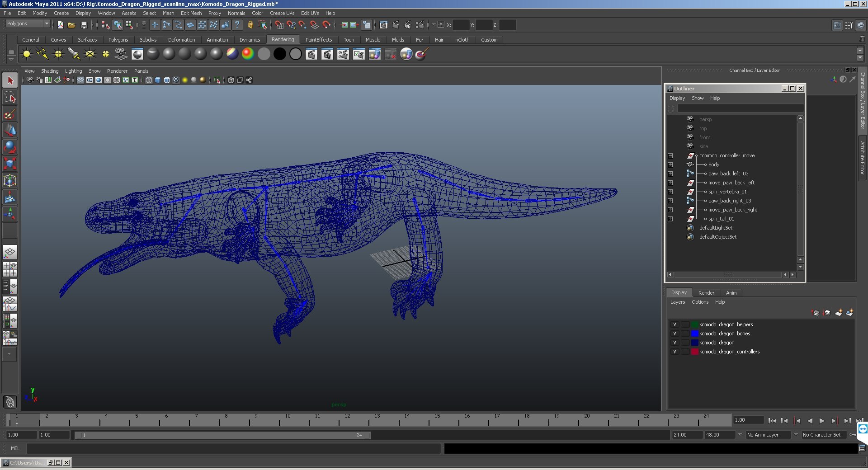Click the komodo_dragon_controllers red color swatch
The height and width of the screenshot is (470, 868).
[695, 352]
